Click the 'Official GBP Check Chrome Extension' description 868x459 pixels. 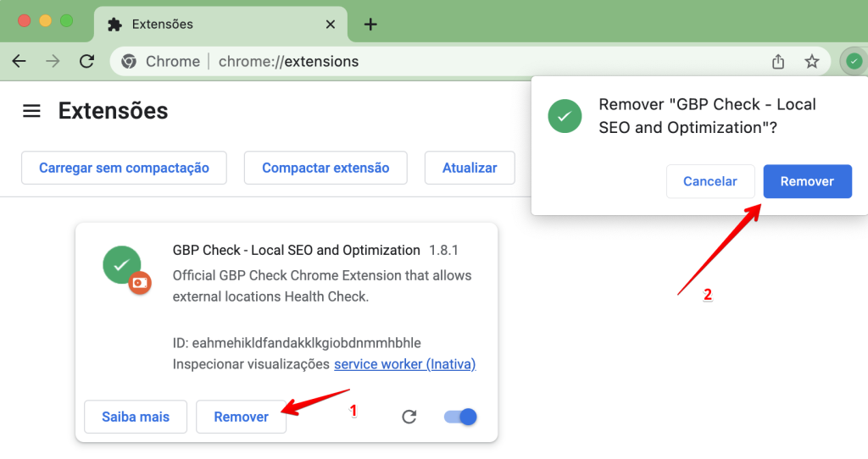point(322,286)
